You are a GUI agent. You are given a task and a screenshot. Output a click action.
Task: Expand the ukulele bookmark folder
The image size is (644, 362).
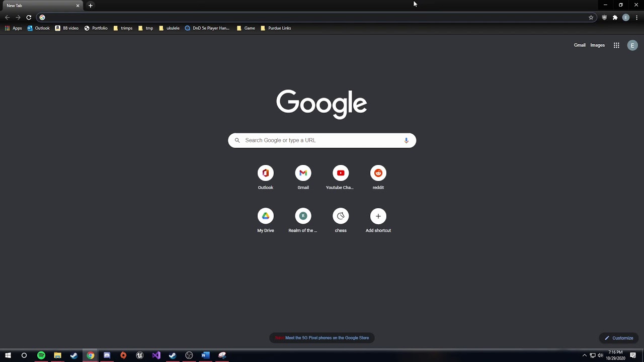170,28
